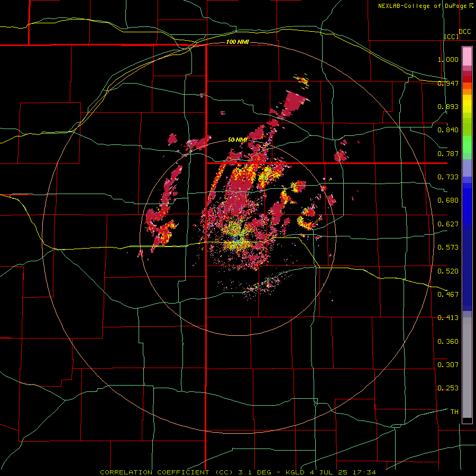Click the pink top segment of the color bar
Image resolution: width=476 pixels, height=476 pixels.
(467, 57)
